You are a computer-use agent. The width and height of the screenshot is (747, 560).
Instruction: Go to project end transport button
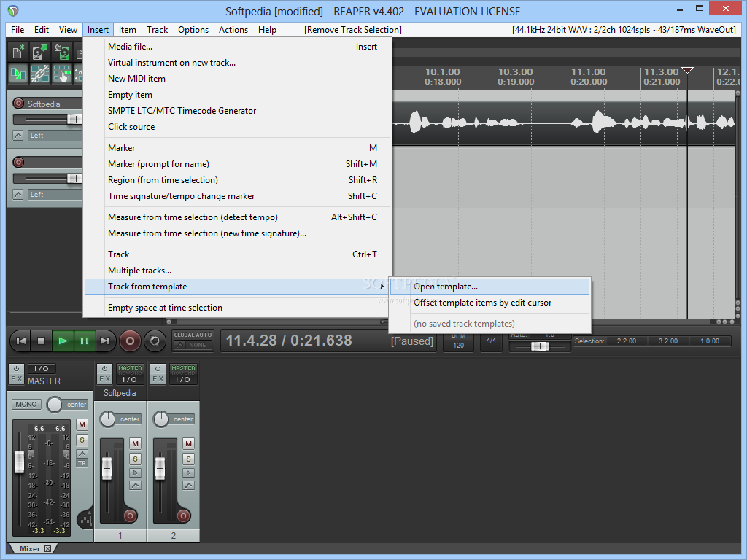coord(105,341)
